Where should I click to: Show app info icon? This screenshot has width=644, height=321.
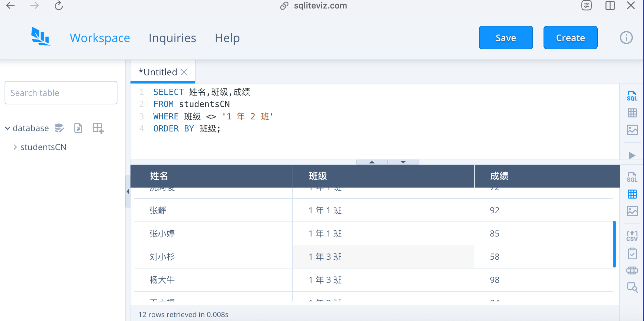626,38
